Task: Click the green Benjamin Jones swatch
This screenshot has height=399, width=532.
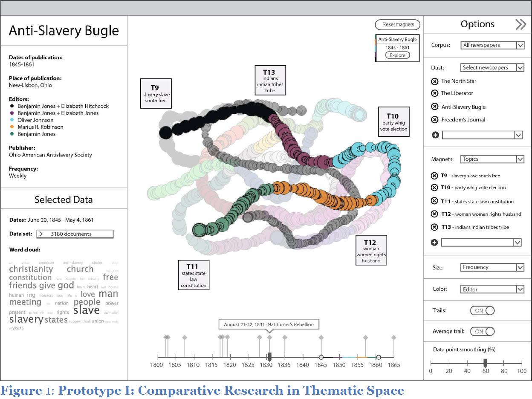Action: [12, 134]
